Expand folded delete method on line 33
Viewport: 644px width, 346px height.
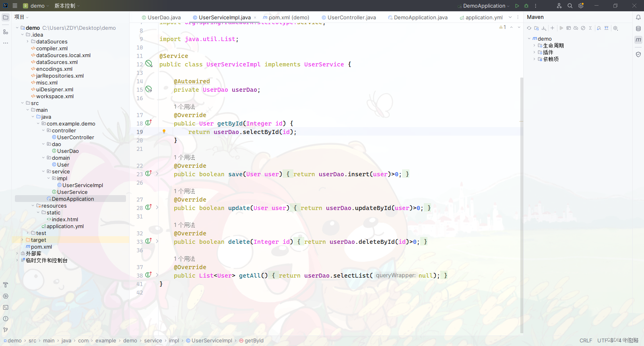(x=157, y=241)
